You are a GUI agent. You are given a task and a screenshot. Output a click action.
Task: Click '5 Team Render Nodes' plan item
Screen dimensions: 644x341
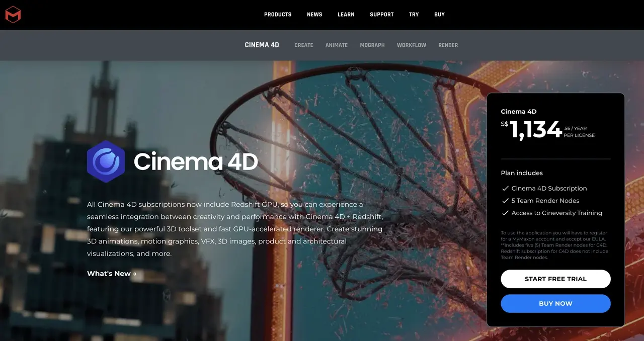(x=545, y=201)
